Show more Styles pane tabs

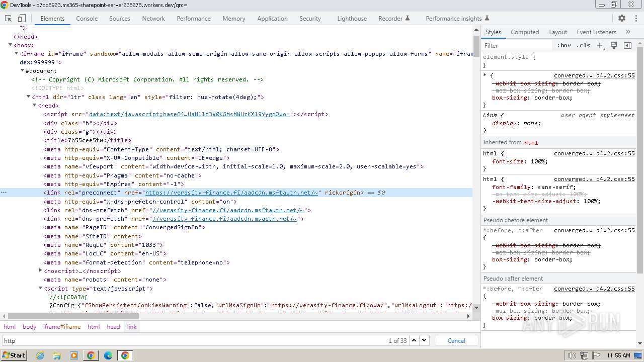pos(628,32)
